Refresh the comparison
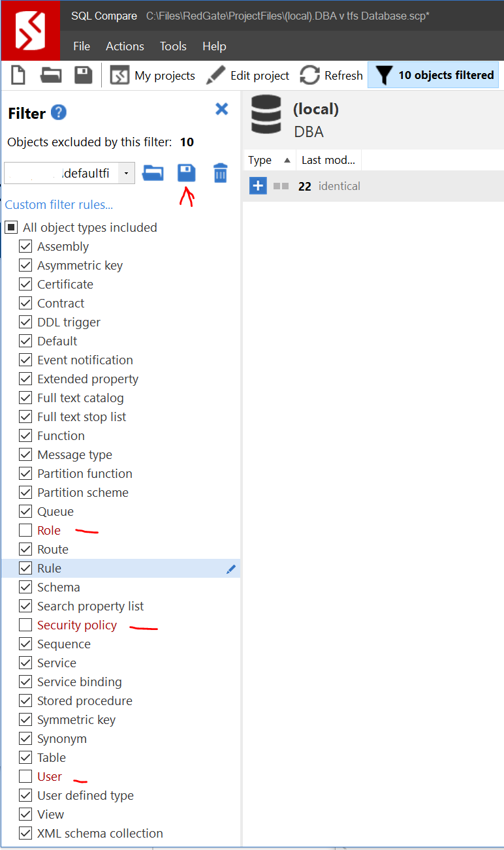 [331, 76]
